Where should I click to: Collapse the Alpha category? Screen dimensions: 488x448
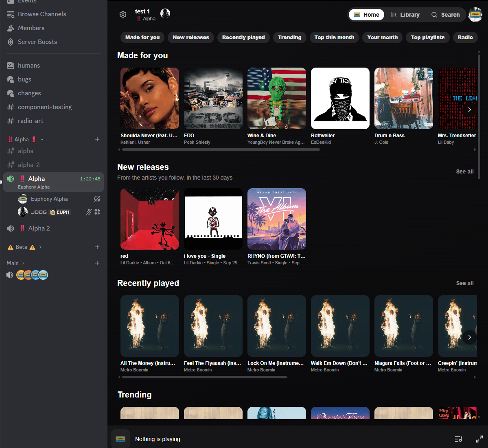click(x=26, y=139)
